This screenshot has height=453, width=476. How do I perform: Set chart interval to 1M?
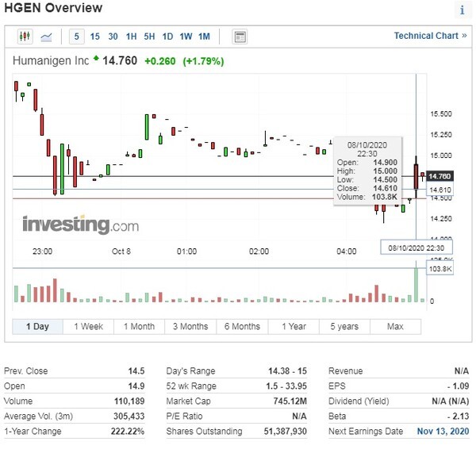pos(205,36)
